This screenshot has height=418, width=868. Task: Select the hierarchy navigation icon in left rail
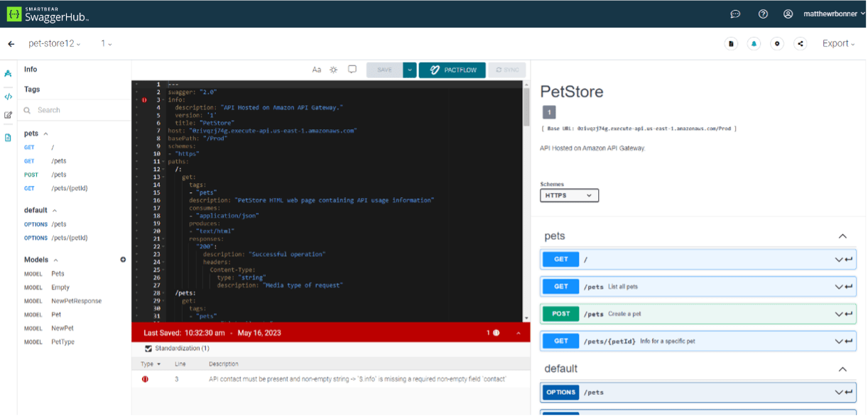pos(9,74)
